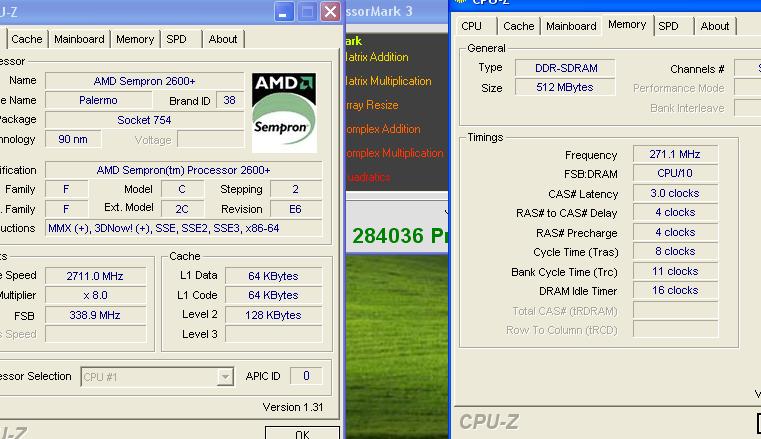Open Memory tab in left CPU-Z window

[x=135, y=39]
